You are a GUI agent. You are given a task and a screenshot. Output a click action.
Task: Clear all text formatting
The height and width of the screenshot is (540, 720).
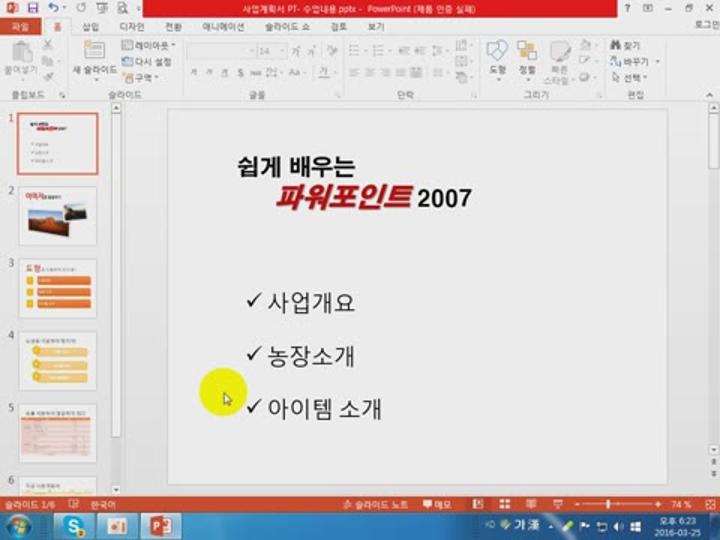coord(332,51)
